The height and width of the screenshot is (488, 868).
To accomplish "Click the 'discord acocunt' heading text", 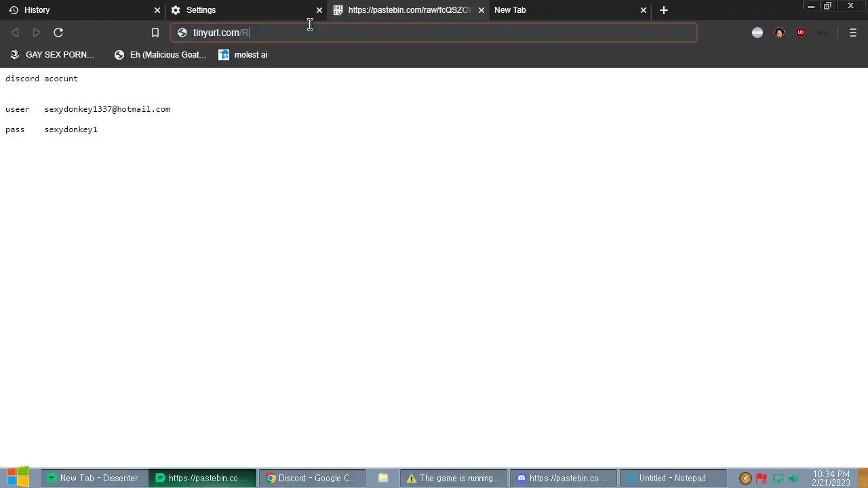I will click(x=41, y=79).
